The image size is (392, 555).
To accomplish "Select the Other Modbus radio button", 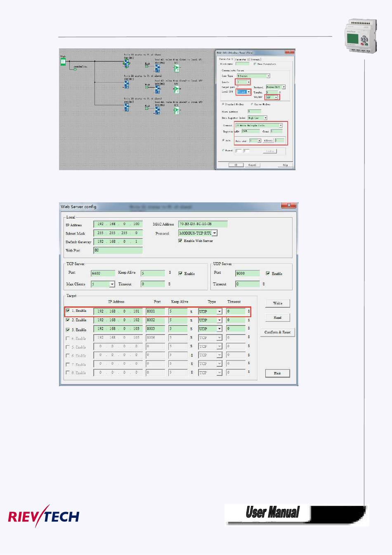I will 252,104.
